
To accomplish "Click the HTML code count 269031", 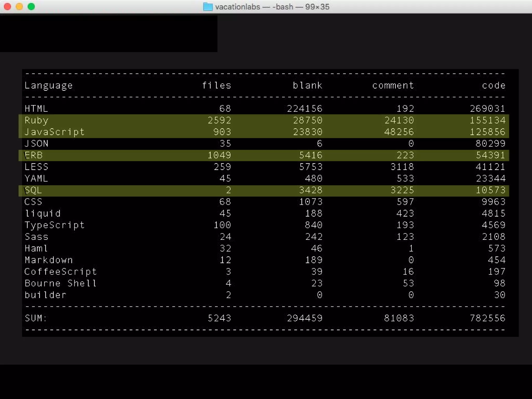I will [x=488, y=109].
